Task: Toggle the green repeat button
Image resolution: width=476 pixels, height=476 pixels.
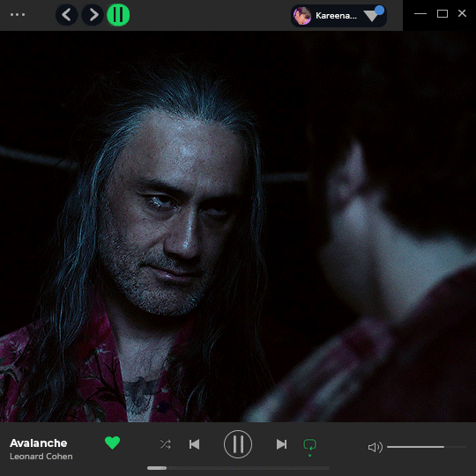Action: coord(310,446)
